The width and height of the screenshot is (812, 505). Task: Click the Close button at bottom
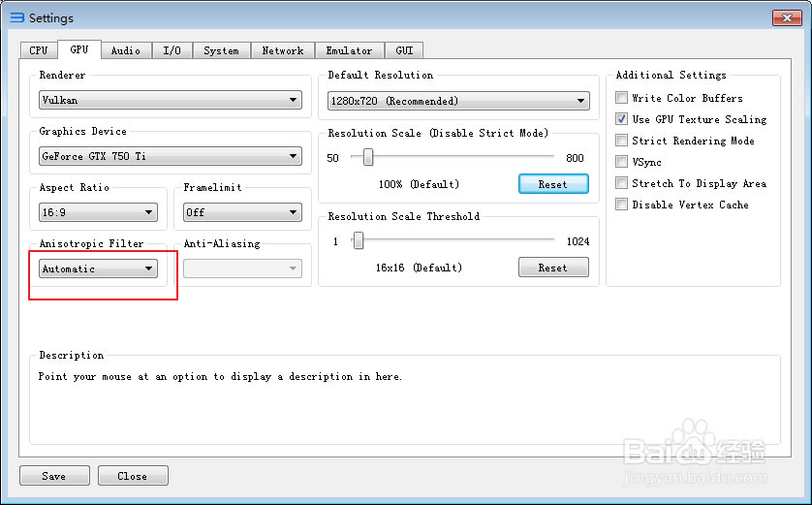tap(133, 476)
